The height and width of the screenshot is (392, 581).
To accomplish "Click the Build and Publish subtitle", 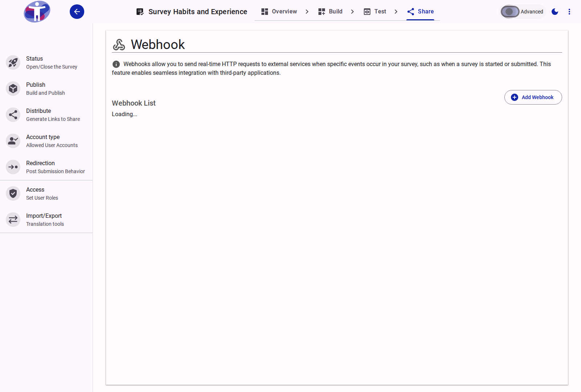I will coord(45,93).
